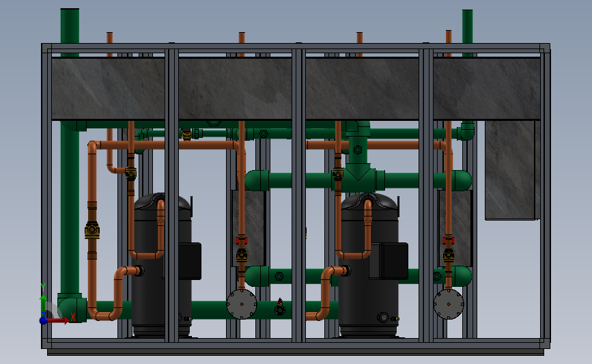The image size is (592, 364).
Task: Select the gray hanging panel at the right side
Action: [x=512, y=170]
